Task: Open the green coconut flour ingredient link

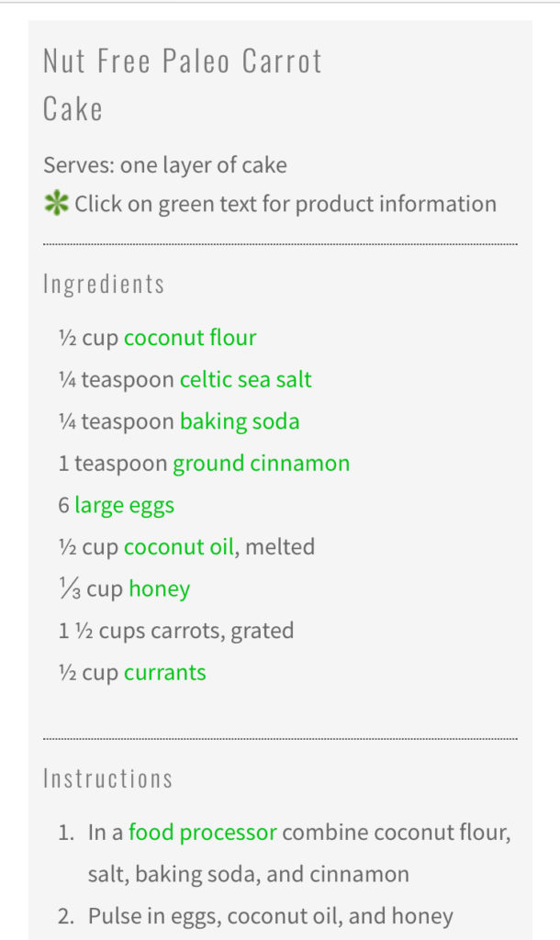Action: (x=190, y=338)
